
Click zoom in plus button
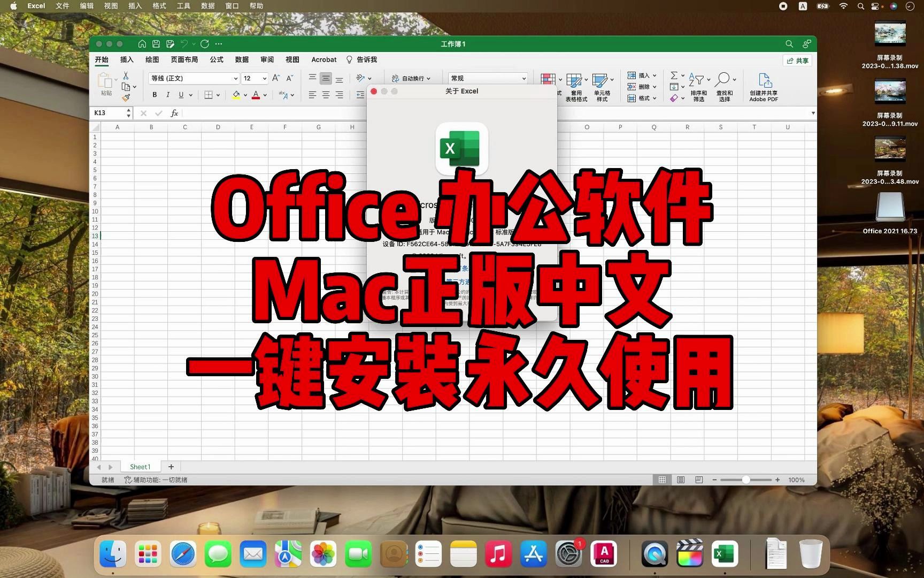click(777, 480)
